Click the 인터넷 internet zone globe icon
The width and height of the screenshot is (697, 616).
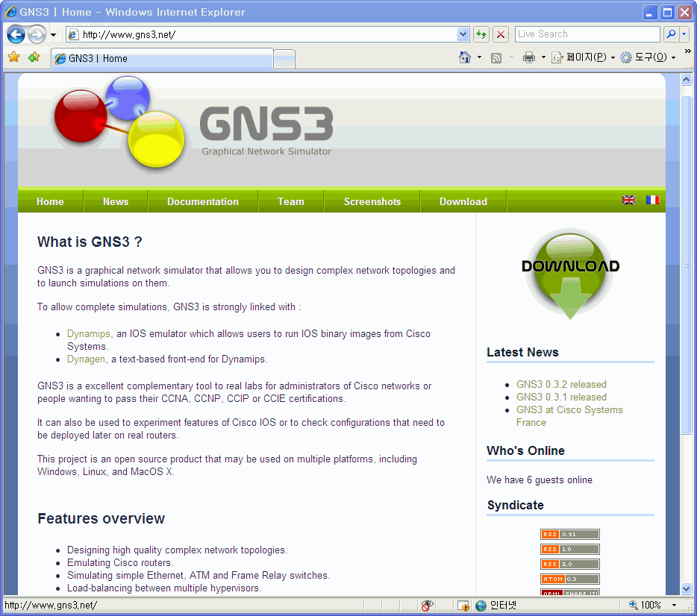[x=481, y=606]
